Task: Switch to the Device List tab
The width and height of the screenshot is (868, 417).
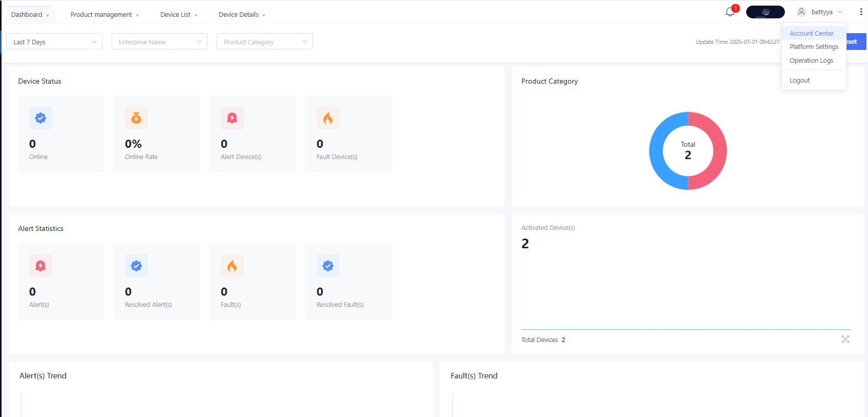Action: pyautogui.click(x=175, y=15)
